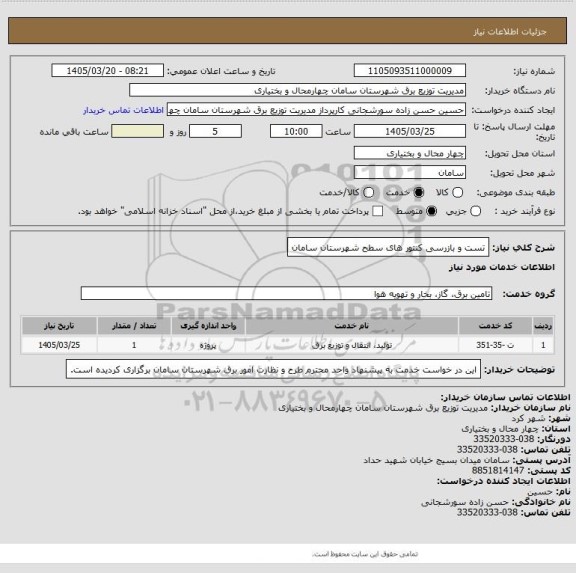Screen dimensions: 576x573
Task: Select the خدمت radio button
Action: click(x=418, y=192)
